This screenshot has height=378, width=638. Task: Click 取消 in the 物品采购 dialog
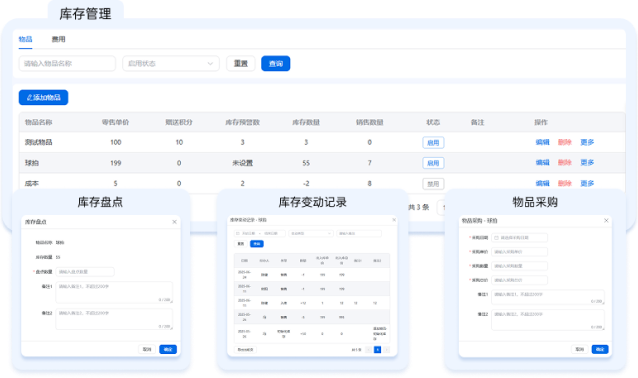point(580,349)
